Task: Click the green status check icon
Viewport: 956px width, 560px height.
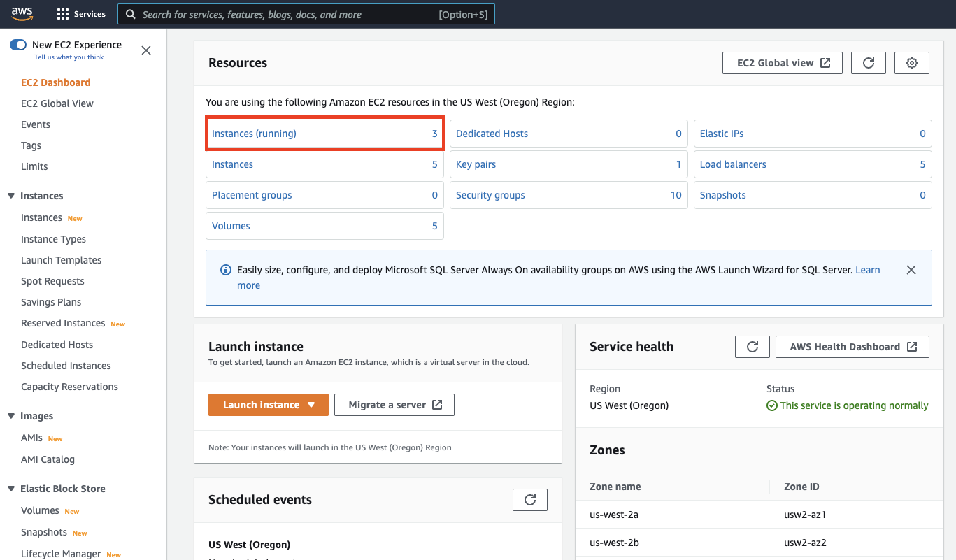Action: click(772, 405)
